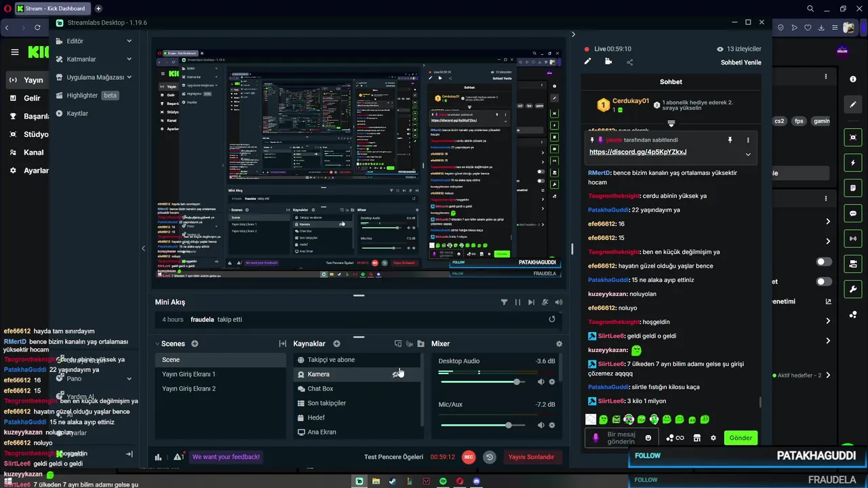Open the chat shop icon
The image size is (868, 488).
tap(696, 438)
